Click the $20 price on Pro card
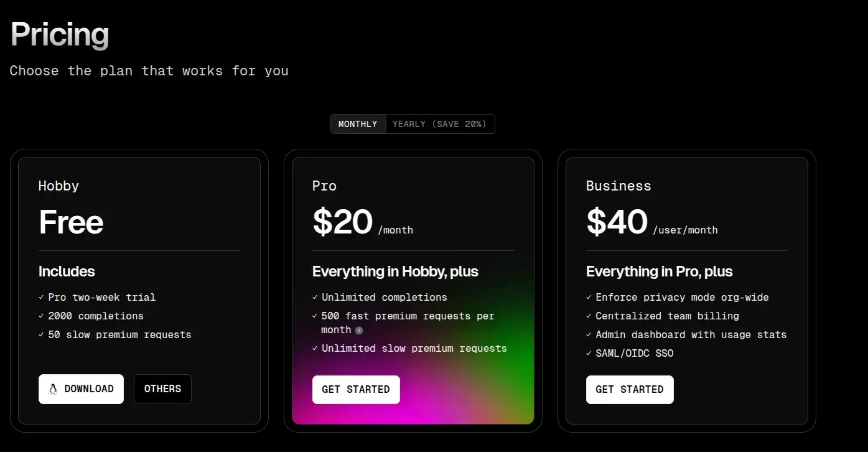 tap(342, 222)
